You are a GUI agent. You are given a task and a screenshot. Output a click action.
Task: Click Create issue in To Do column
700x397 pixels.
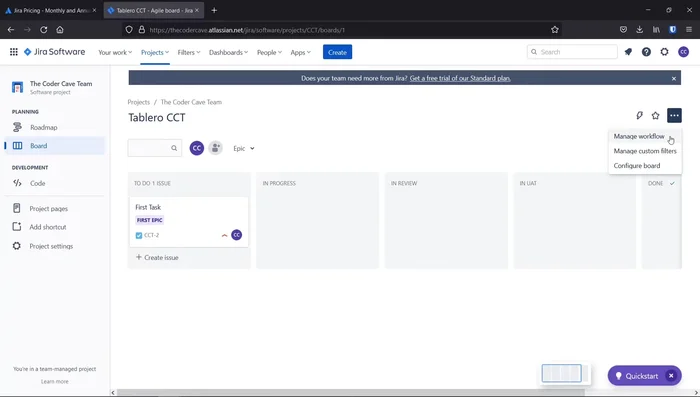tap(157, 258)
